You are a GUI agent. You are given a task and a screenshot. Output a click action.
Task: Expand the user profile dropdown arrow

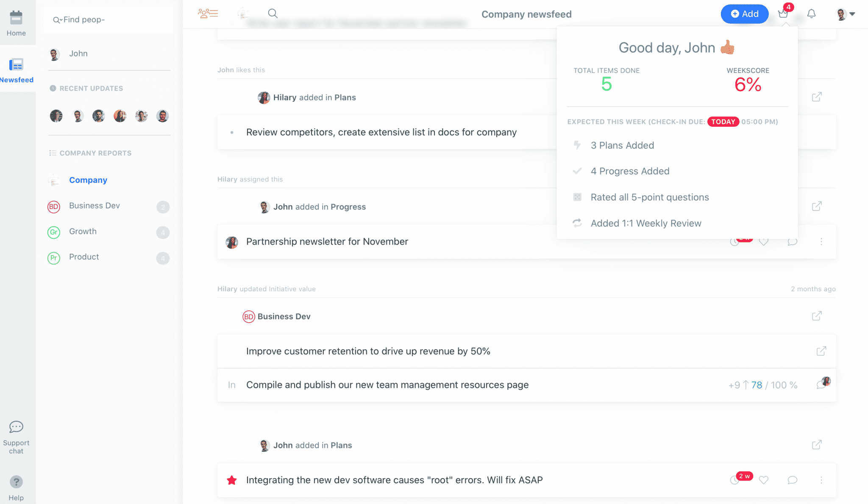pyautogui.click(x=852, y=14)
